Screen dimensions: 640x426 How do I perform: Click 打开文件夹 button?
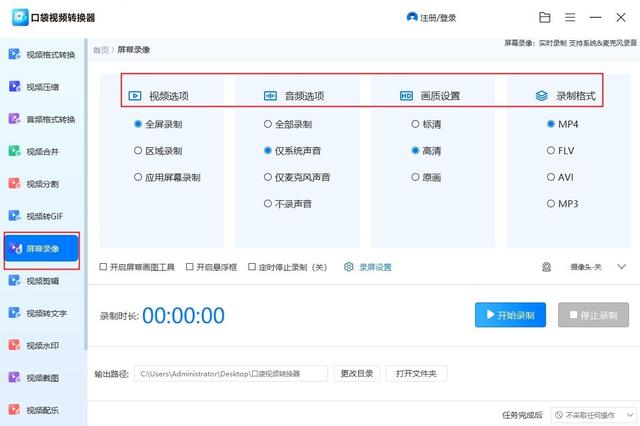(x=416, y=373)
